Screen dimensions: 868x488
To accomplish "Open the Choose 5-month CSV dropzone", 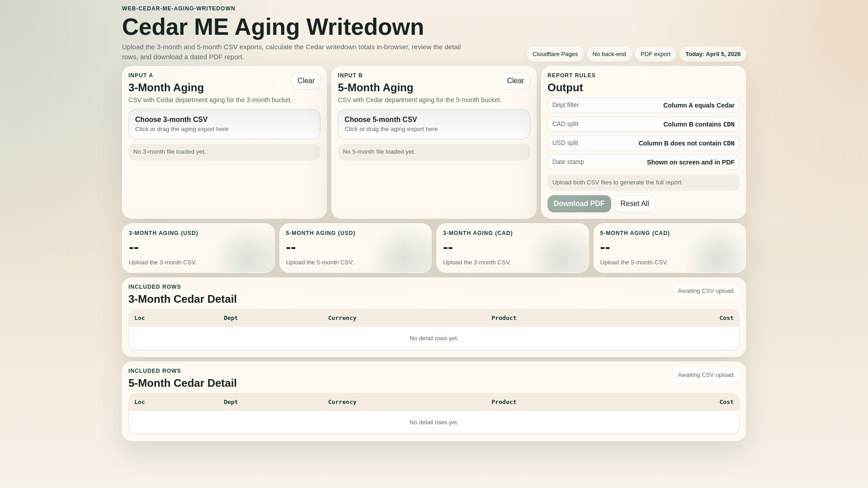I will tap(434, 124).
